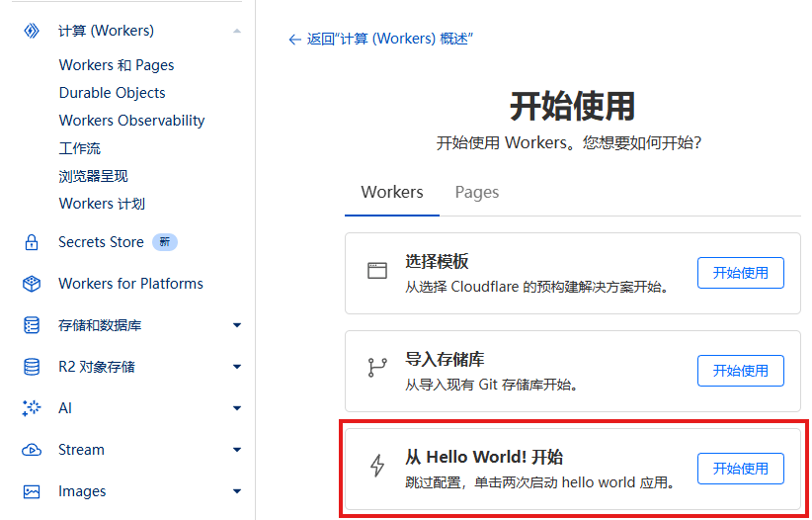Click the 从 Hello World! 开始 title

(x=484, y=458)
